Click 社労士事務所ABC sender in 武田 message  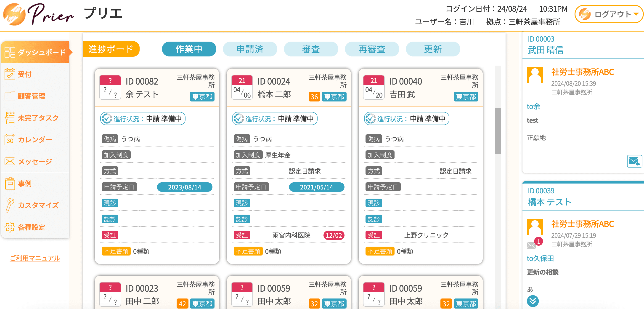point(583,72)
